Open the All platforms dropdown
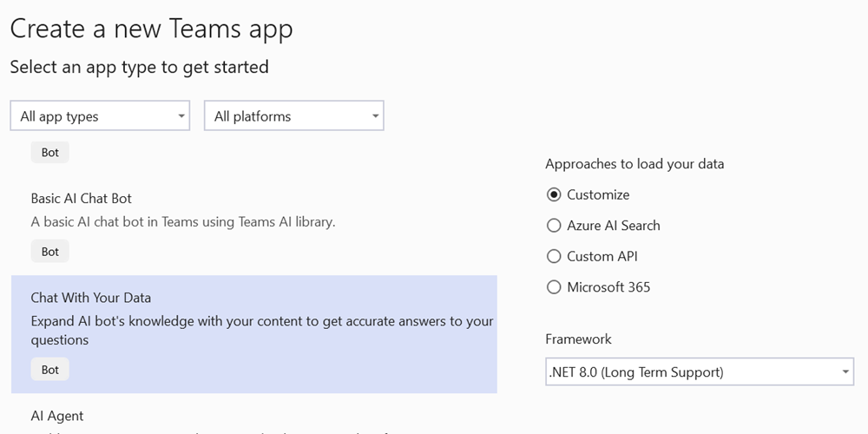Viewport: 868px width, 434px height. [x=293, y=116]
